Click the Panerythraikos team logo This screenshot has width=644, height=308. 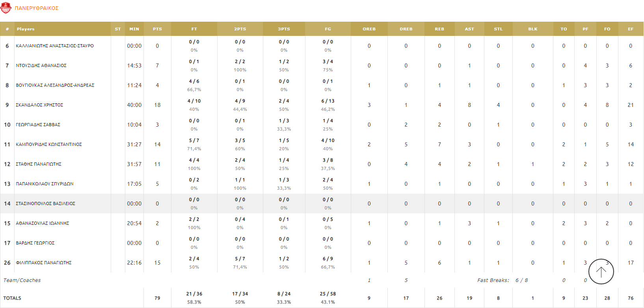point(6,8)
